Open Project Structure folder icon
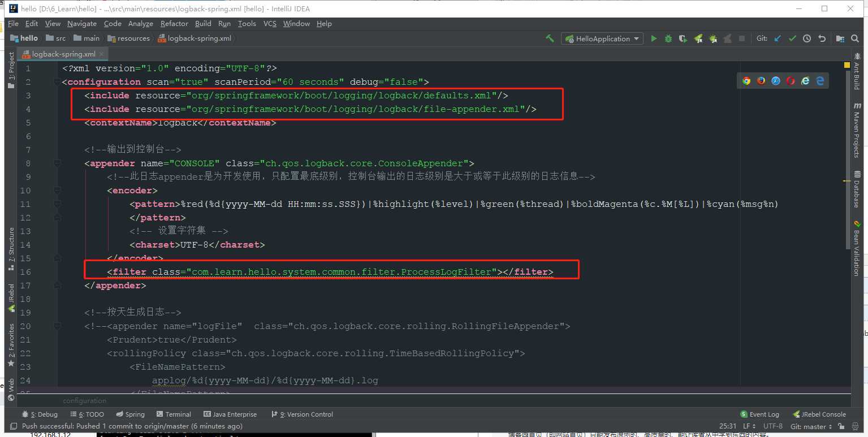868x437 pixels. (840, 38)
